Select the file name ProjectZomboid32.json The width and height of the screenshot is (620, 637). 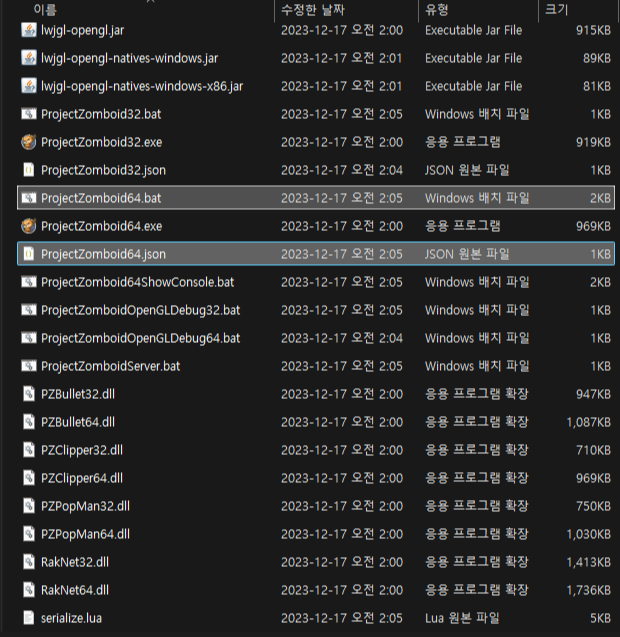[x=104, y=171]
